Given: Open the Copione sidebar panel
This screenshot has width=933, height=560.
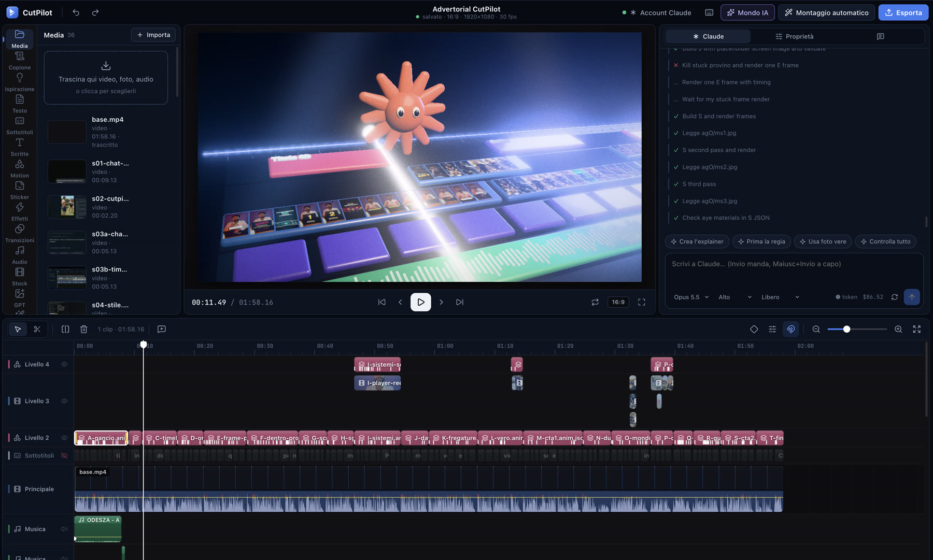Looking at the screenshot, I should click(19, 61).
